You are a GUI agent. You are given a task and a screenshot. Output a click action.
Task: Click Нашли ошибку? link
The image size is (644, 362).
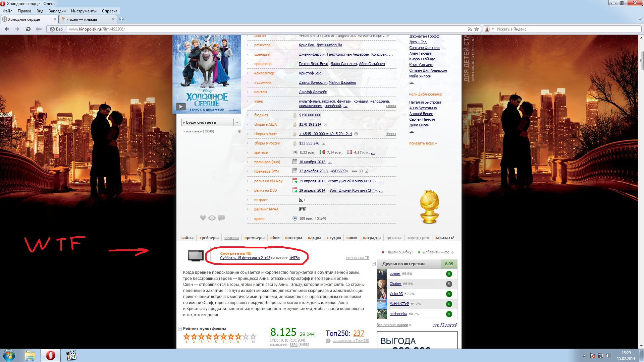point(399,252)
